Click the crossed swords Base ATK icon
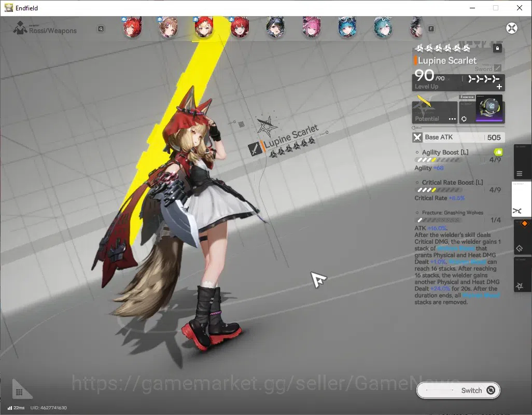532x415 pixels. pos(417,137)
